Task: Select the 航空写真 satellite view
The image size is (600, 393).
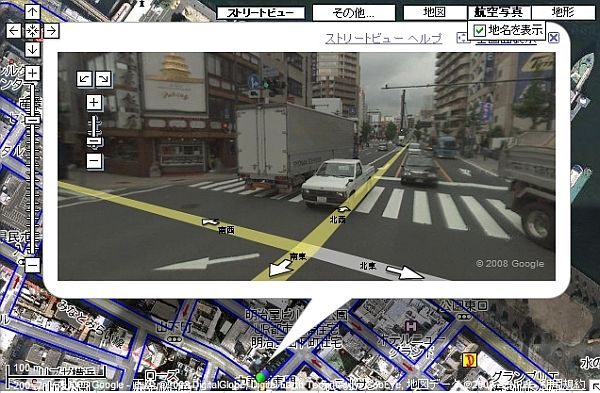Action: [x=499, y=12]
